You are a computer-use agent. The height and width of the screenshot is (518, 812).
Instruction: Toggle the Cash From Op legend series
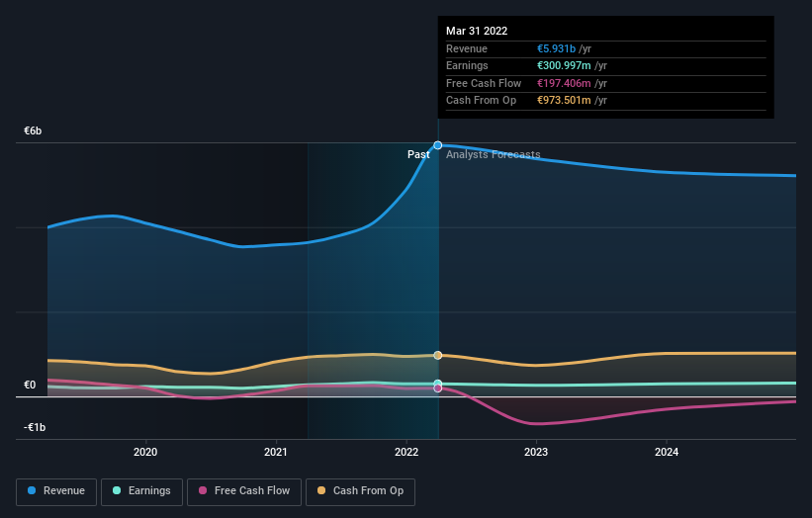pyautogui.click(x=360, y=491)
